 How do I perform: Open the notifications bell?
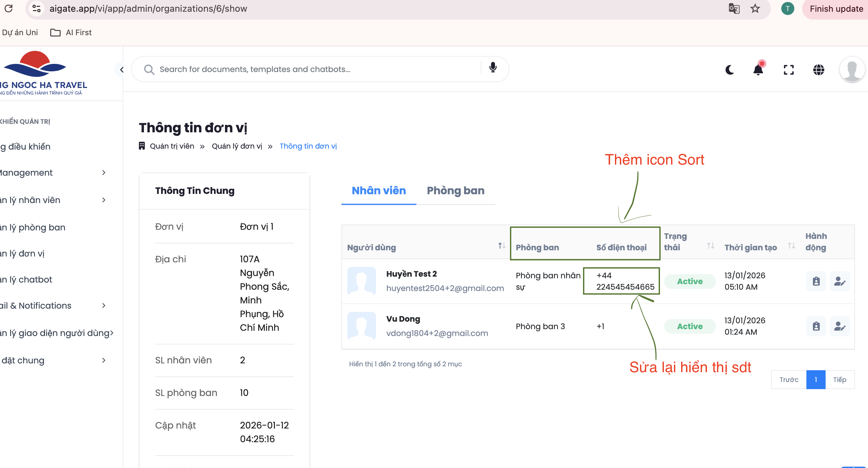(x=758, y=70)
